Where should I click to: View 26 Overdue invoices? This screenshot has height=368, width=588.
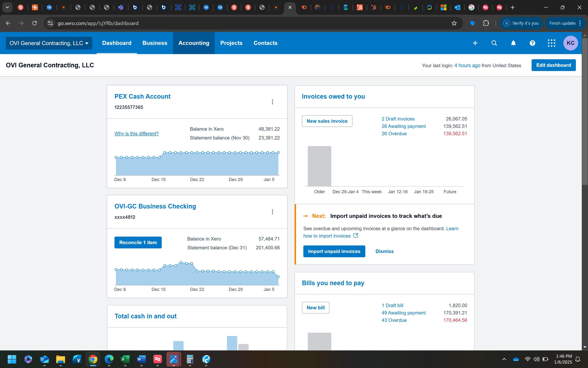(x=394, y=134)
